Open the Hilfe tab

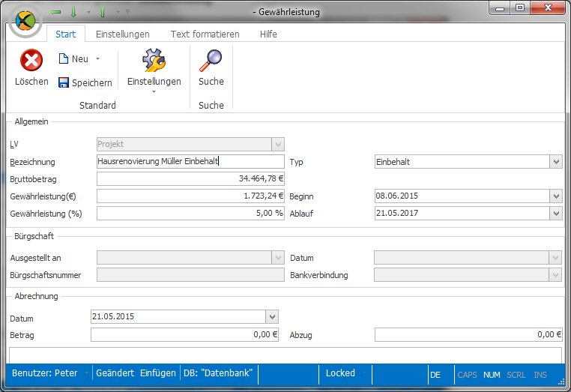pos(268,34)
